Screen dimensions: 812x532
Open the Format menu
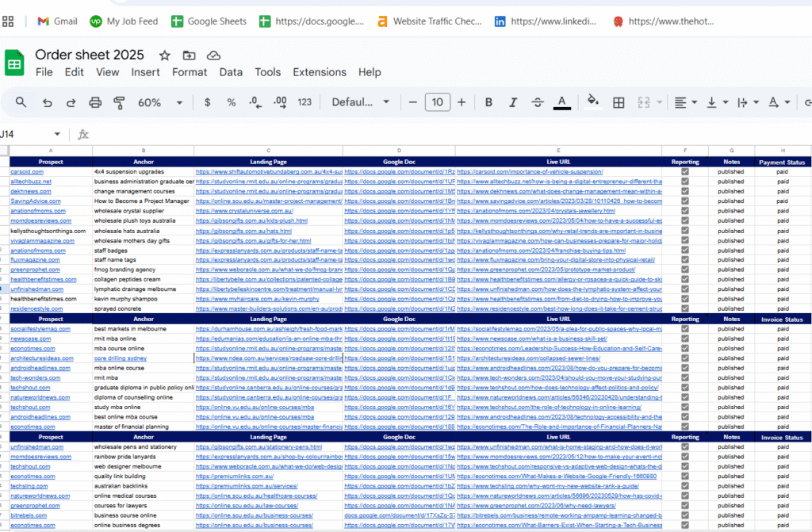[190, 72]
